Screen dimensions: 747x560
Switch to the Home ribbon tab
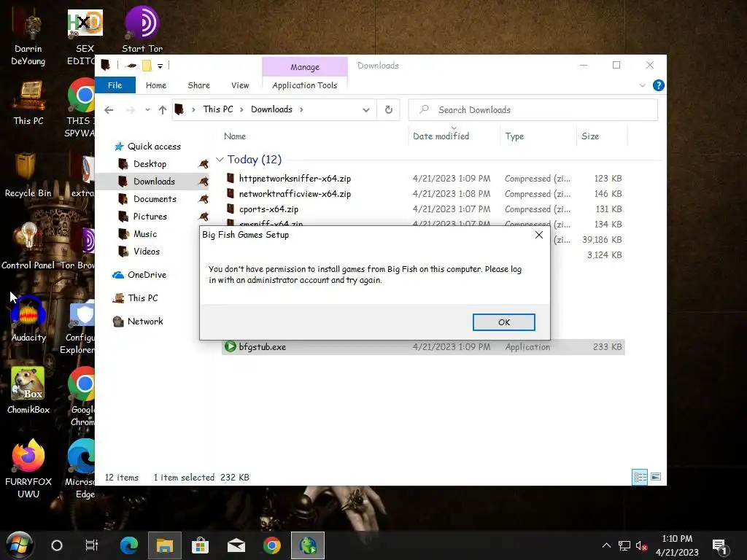(156, 85)
